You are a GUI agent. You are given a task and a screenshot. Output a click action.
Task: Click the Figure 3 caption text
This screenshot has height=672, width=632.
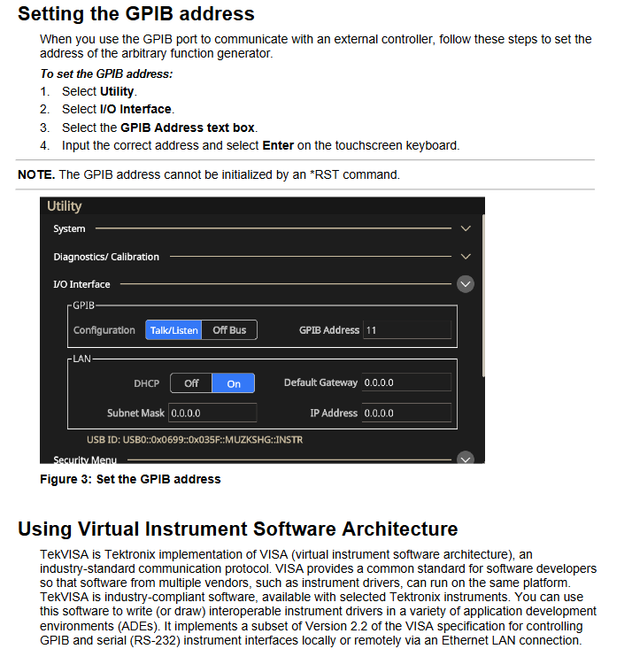(130, 479)
